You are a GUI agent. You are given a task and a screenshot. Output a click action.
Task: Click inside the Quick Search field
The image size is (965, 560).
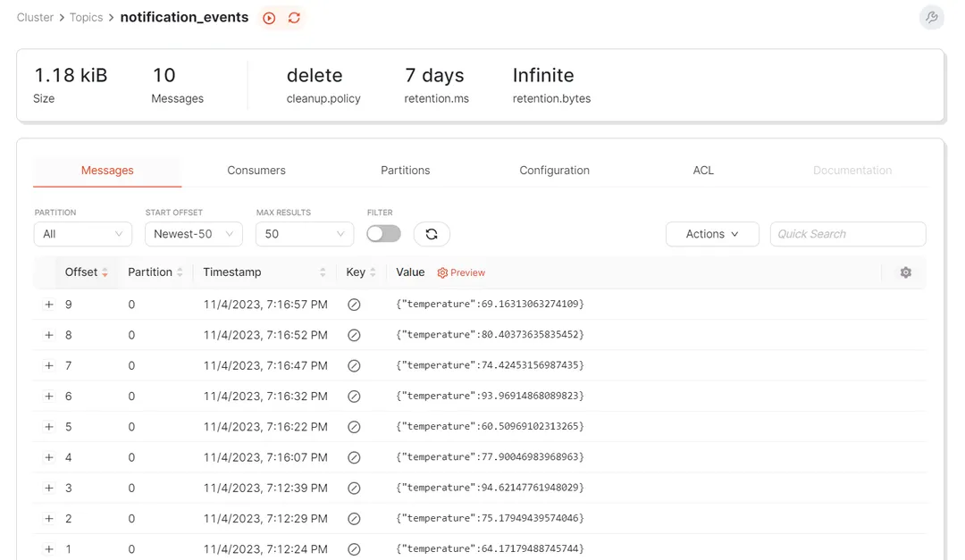click(x=847, y=233)
